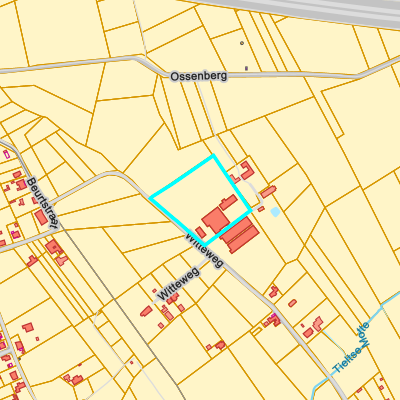Select the Tieltse Motte waterway label

coord(351,347)
